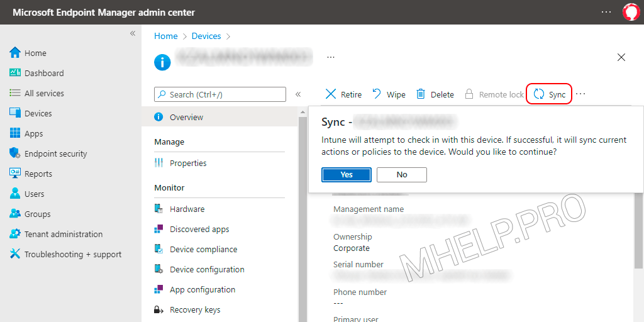Click the Delete device action
The height and width of the screenshot is (322, 644).
tap(435, 94)
